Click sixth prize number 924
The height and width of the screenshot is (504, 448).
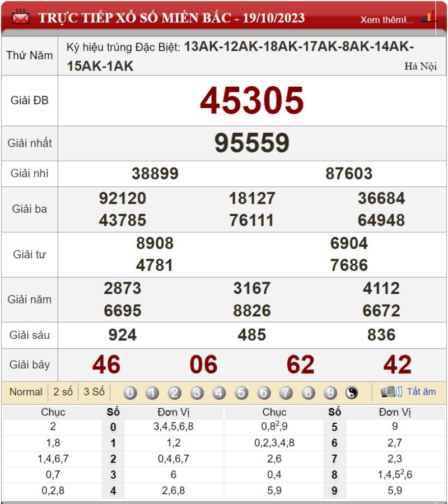(123, 335)
